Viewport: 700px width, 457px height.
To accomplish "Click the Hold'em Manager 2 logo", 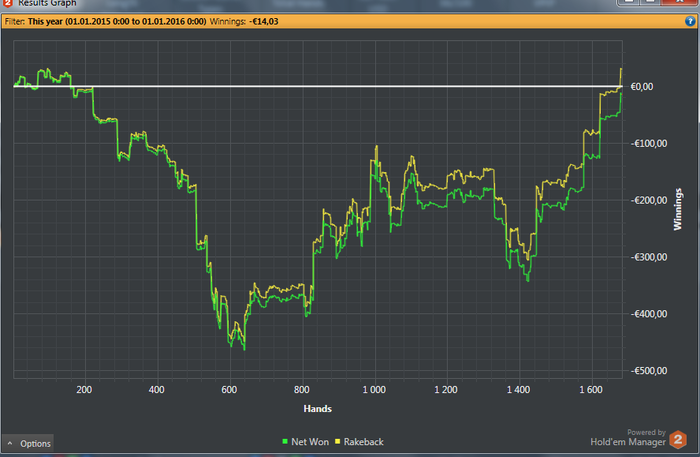I will [x=678, y=440].
